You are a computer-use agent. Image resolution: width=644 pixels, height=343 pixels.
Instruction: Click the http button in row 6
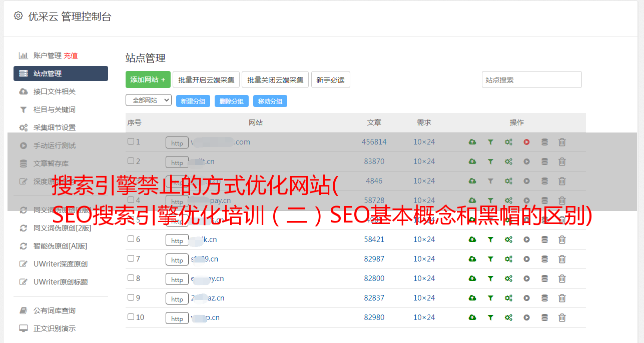(177, 240)
